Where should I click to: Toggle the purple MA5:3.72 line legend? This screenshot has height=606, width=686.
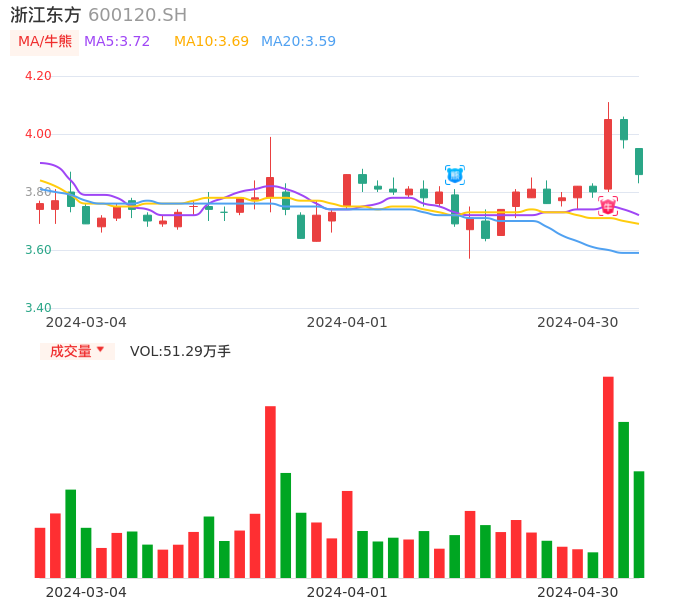117,42
